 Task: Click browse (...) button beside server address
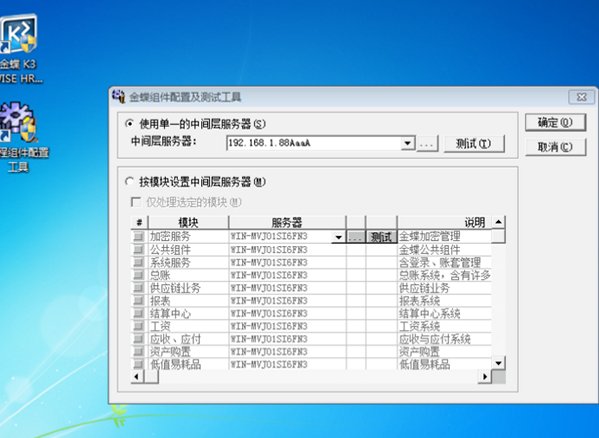[427, 144]
